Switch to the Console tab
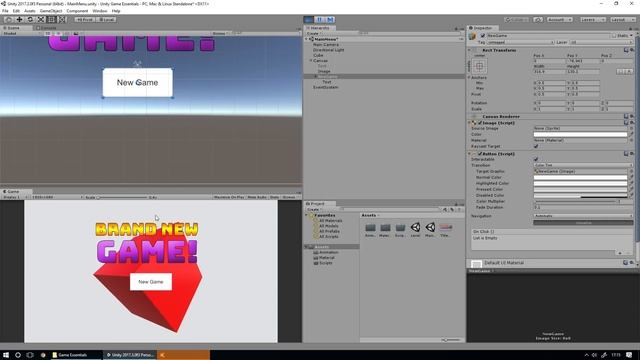The height and width of the screenshot is (360, 640). coord(46,28)
